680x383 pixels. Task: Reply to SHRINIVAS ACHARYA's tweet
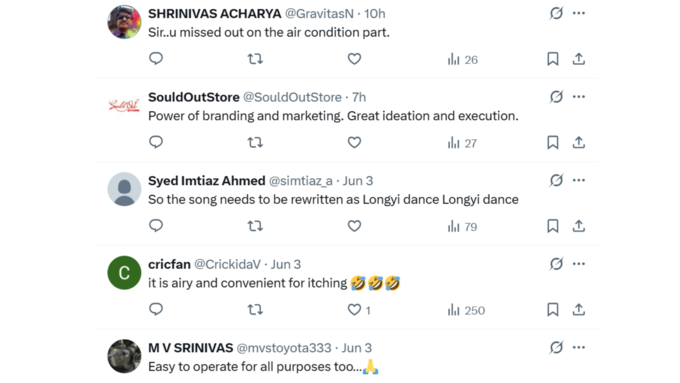click(156, 59)
